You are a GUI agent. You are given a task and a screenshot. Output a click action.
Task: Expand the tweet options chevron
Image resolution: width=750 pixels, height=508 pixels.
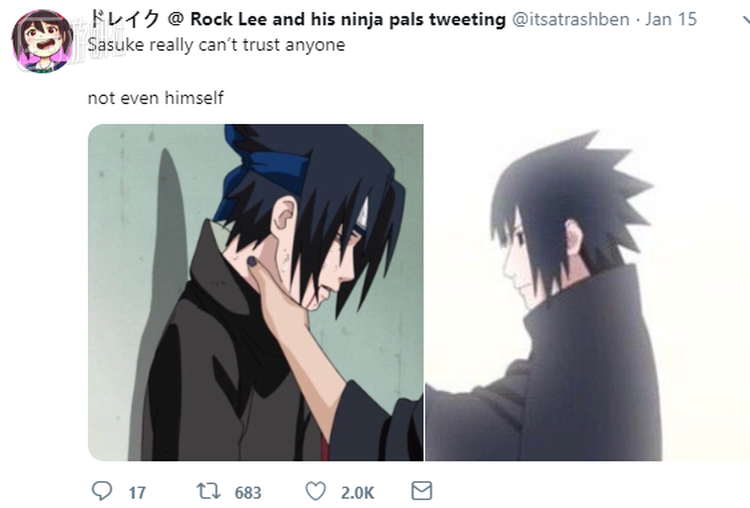[746, 20]
